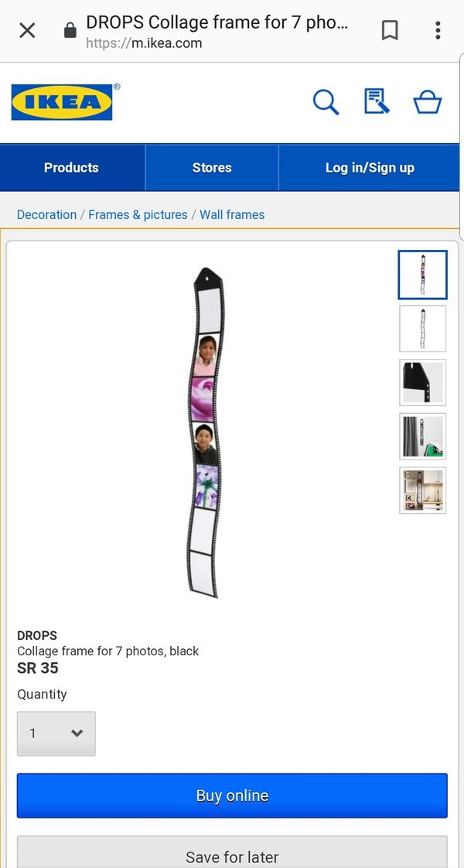Image resolution: width=464 pixels, height=868 pixels.
Task: Follow the Wall frames breadcrumb link
Action: (232, 215)
